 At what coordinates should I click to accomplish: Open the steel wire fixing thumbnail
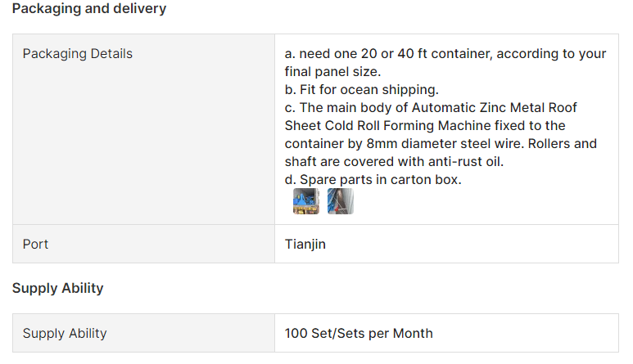click(341, 201)
